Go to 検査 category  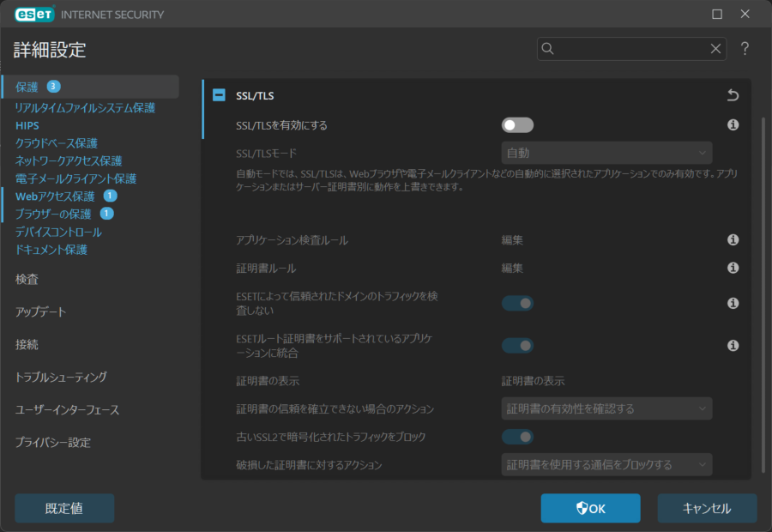click(x=27, y=280)
